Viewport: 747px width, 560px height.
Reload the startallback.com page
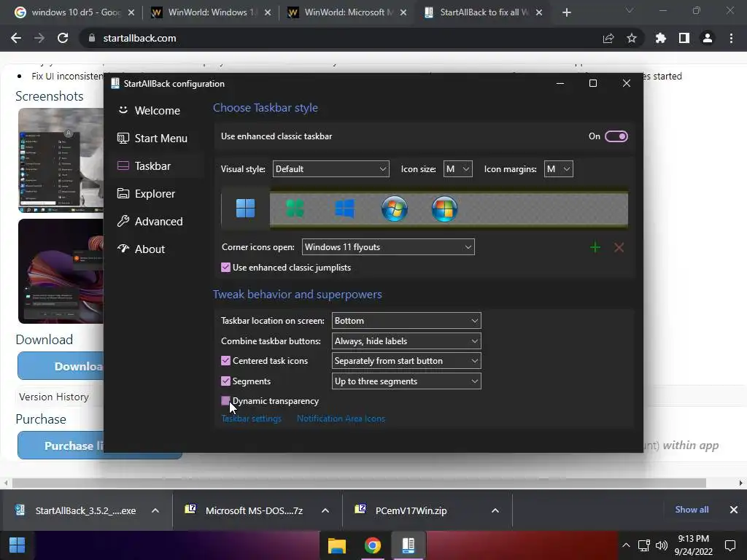click(x=63, y=38)
